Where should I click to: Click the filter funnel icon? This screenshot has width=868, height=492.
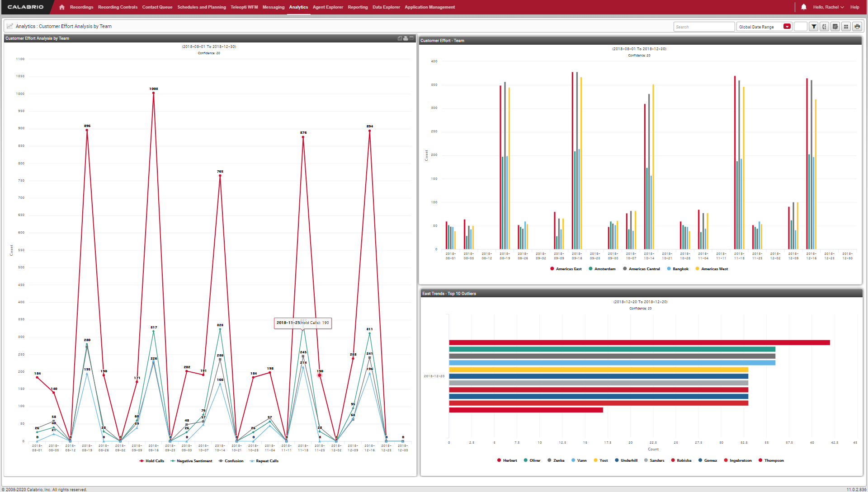click(x=814, y=27)
